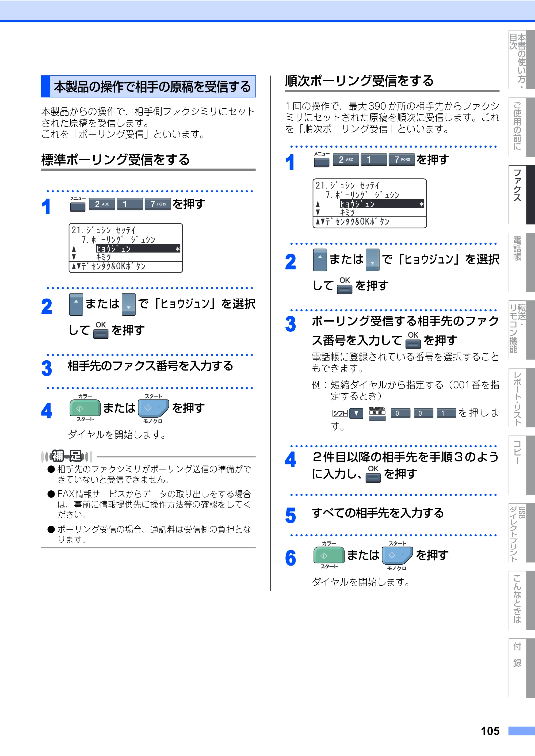Open the 付録 side tab
The image size is (535, 756).
(x=521, y=667)
